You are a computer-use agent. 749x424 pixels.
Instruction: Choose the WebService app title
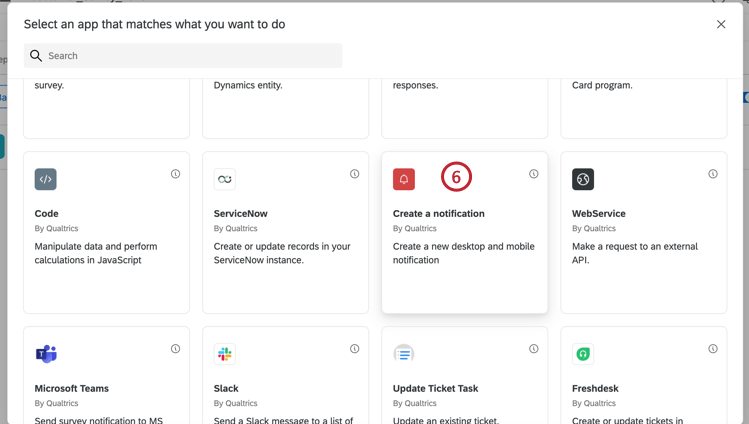(x=599, y=213)
